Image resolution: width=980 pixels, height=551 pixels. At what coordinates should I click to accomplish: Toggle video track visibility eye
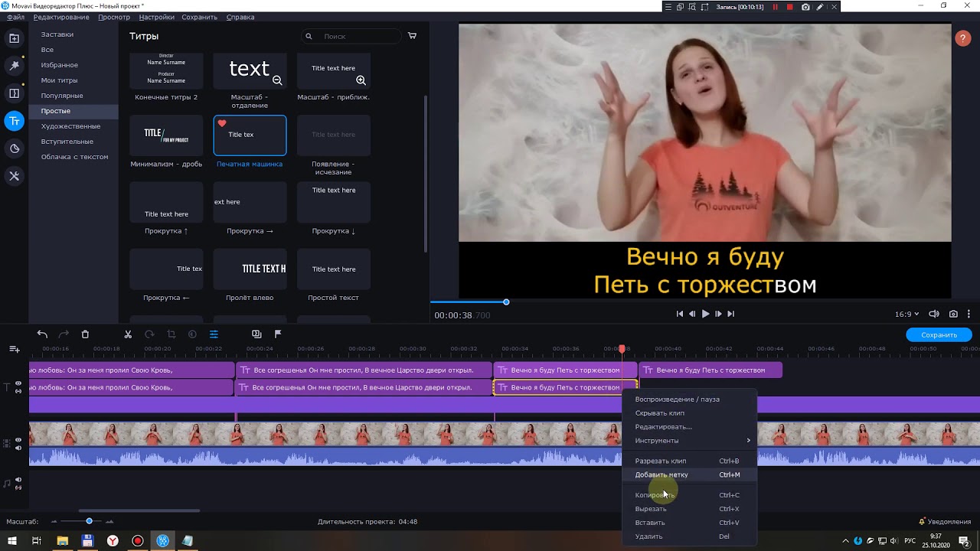[18, 442]
